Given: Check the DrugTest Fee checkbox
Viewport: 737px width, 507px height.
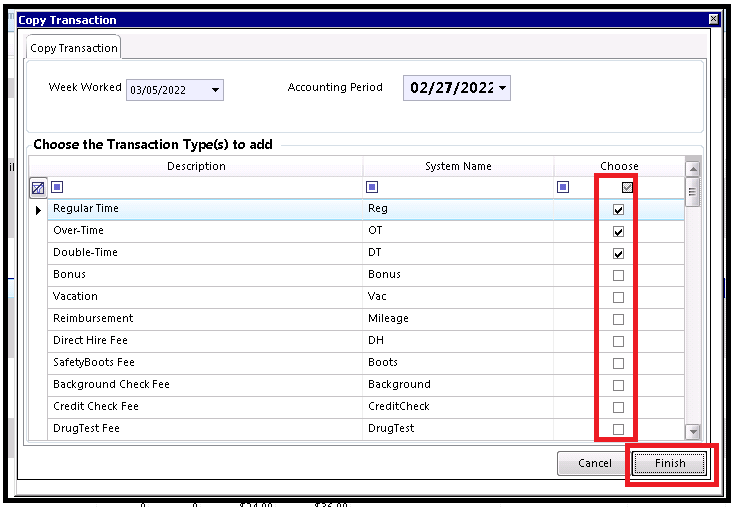Looking at the screenshot, I should 619,429.
